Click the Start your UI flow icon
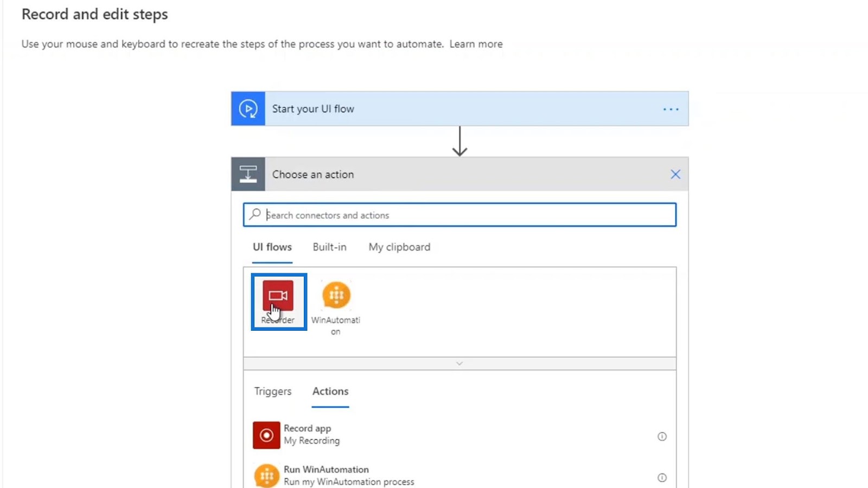Image resolution: width=868 pixels, height=488 pixels. (248, 109)
